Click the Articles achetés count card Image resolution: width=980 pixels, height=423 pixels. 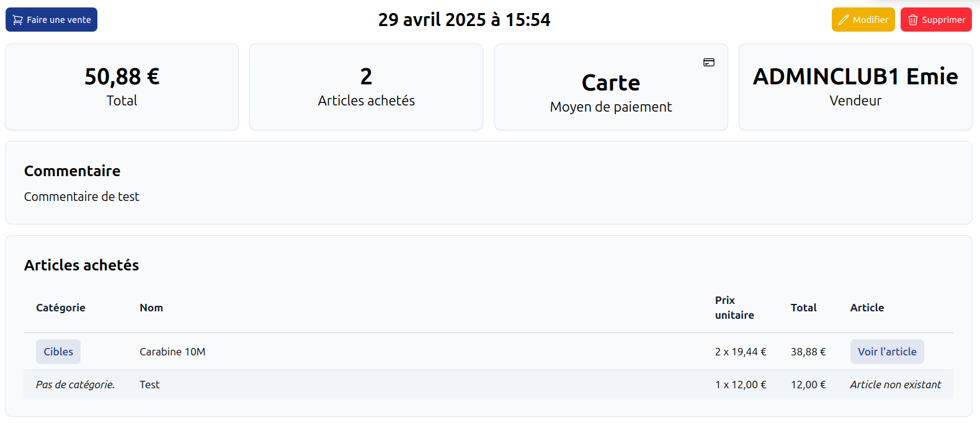click(366, 87)
